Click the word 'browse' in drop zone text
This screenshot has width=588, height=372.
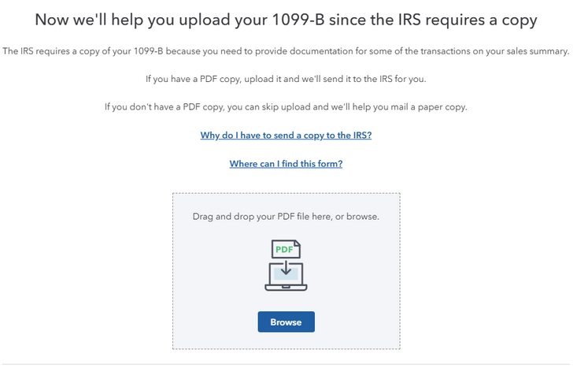pos(362,216)
